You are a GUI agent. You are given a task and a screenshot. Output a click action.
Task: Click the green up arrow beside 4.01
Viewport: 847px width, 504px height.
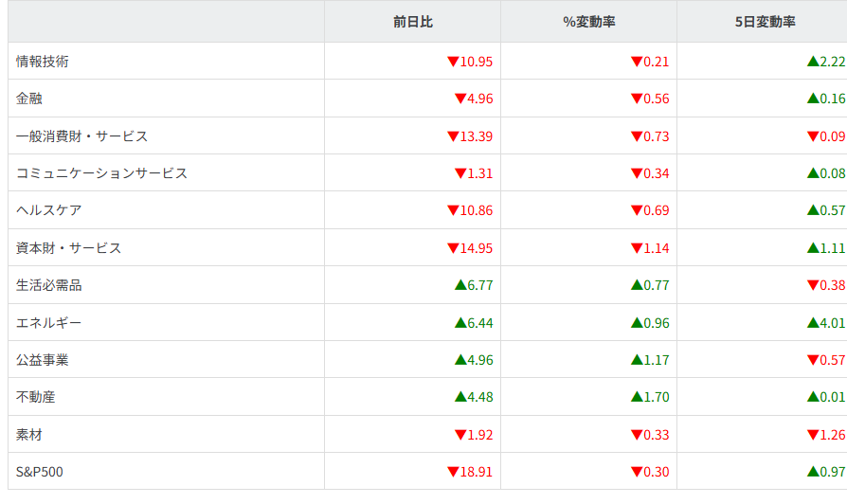(x=813, y=323)
